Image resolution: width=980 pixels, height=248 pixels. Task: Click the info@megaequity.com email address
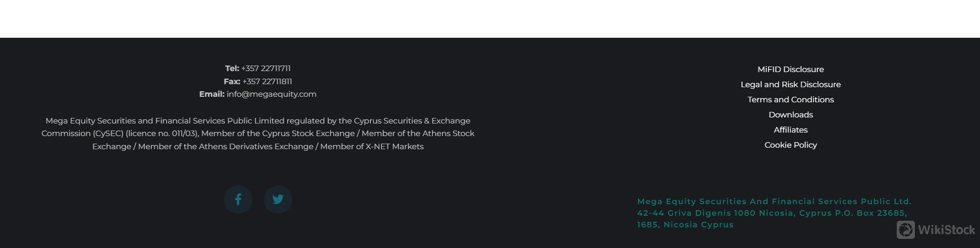point(271,94)
